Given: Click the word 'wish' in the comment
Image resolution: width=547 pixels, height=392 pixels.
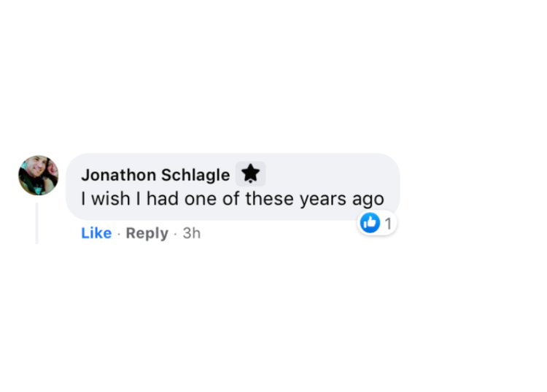Looking at the screenshot, I should (111, 199).
